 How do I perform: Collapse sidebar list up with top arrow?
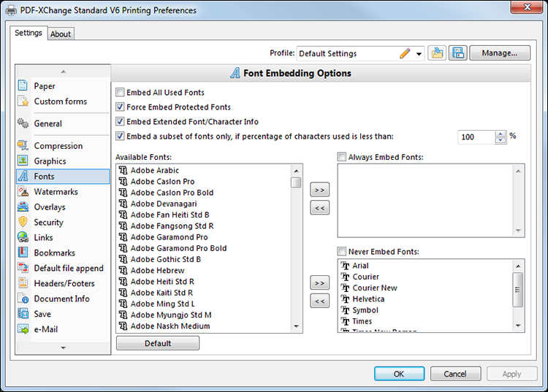pos(64,72)
